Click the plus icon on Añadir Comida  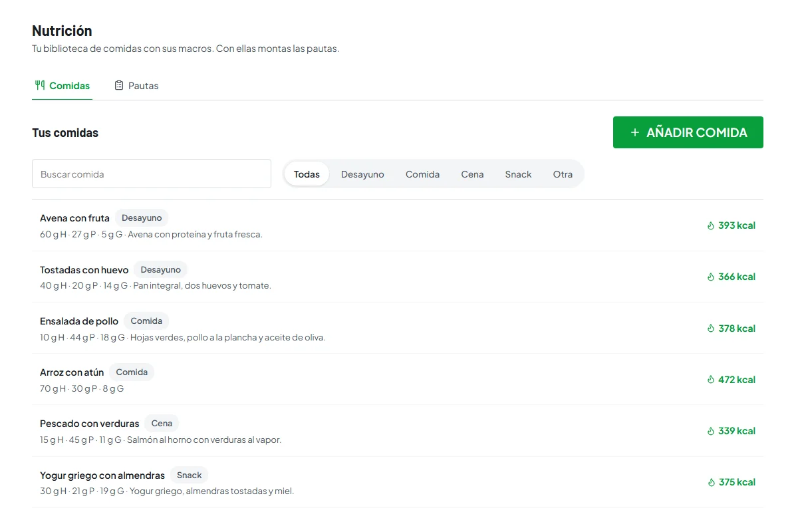tap(634, 132)
